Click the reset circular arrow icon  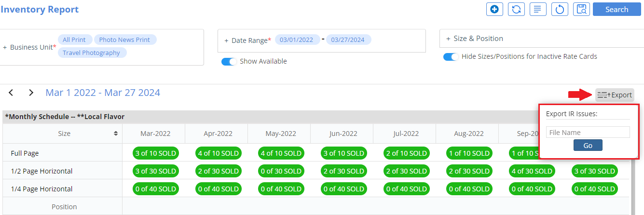pyautogui.click(x=560, y=9)
